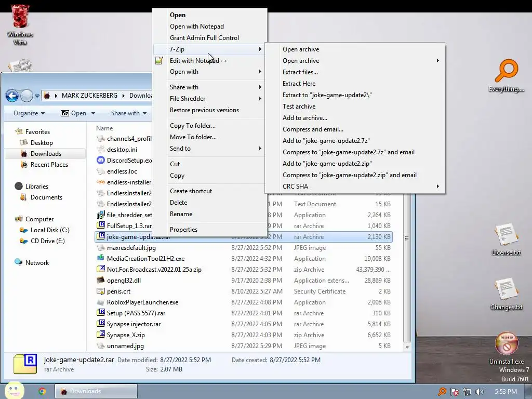Open the Action Center flag tray icon

point(454,392)
